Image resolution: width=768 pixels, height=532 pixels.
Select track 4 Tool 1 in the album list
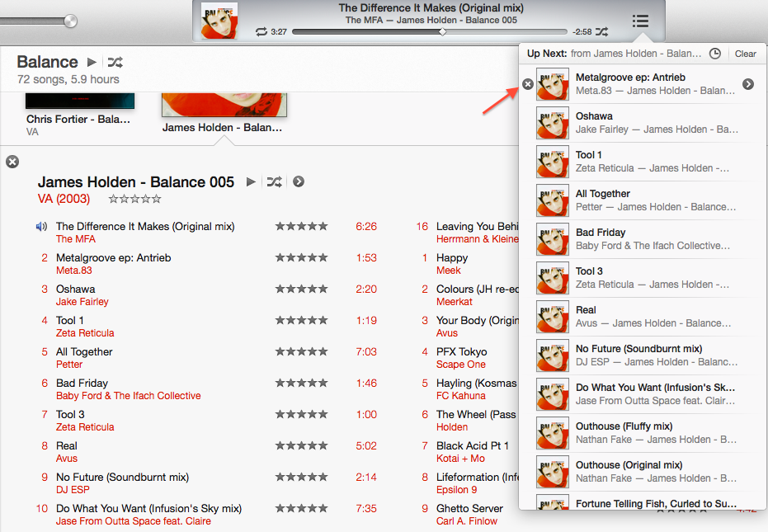click(x=69, y=320)
